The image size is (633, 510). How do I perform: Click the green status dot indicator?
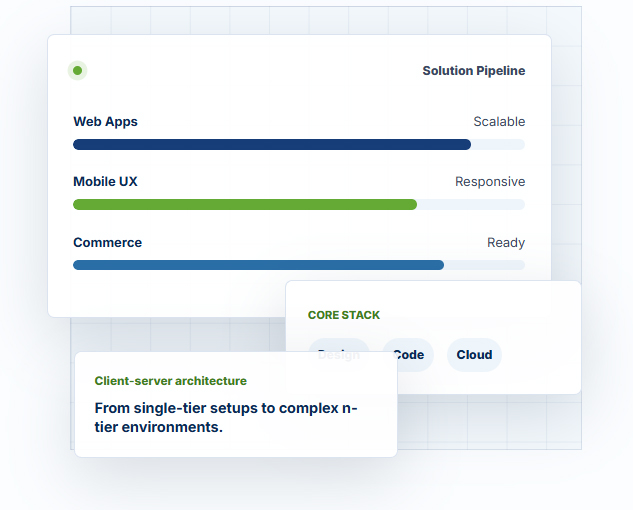tap(78, 71)
